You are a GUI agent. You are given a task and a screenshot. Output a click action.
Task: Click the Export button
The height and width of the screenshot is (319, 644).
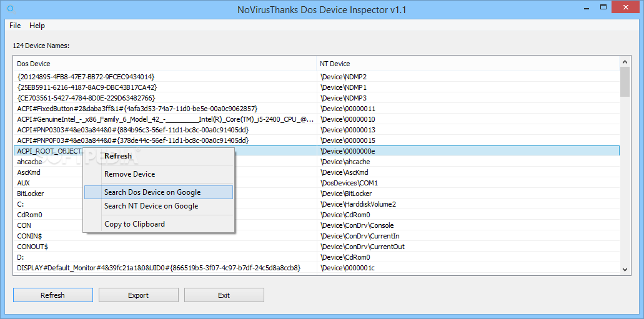(139, 295)
